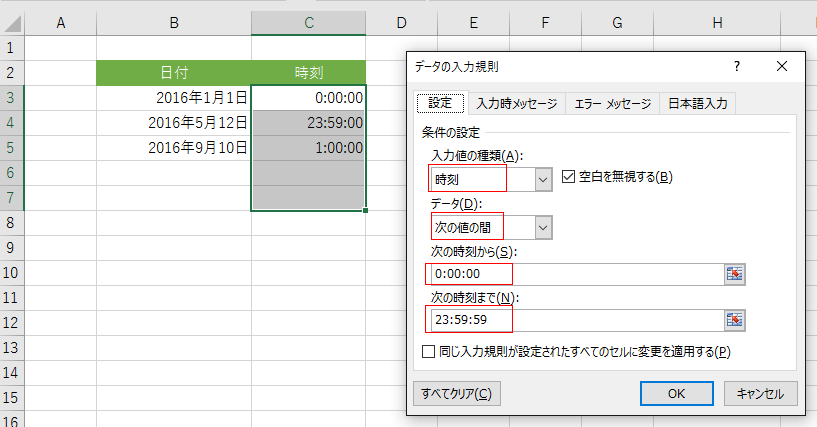817x427 pixels.
Task: Click the 設定 tab
Action: tap(440, 103)
